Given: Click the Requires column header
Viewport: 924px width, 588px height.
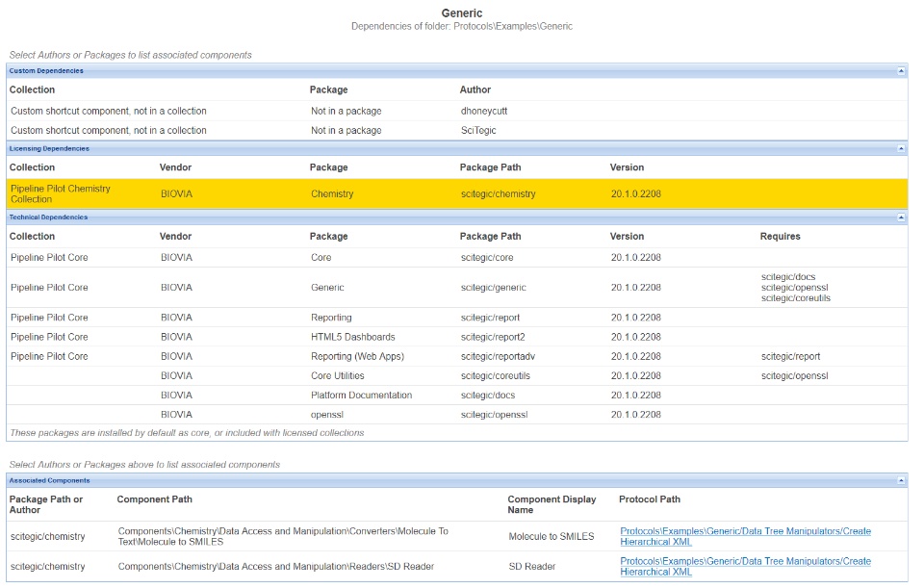Looking at the screenshot, I should (781, 237).
